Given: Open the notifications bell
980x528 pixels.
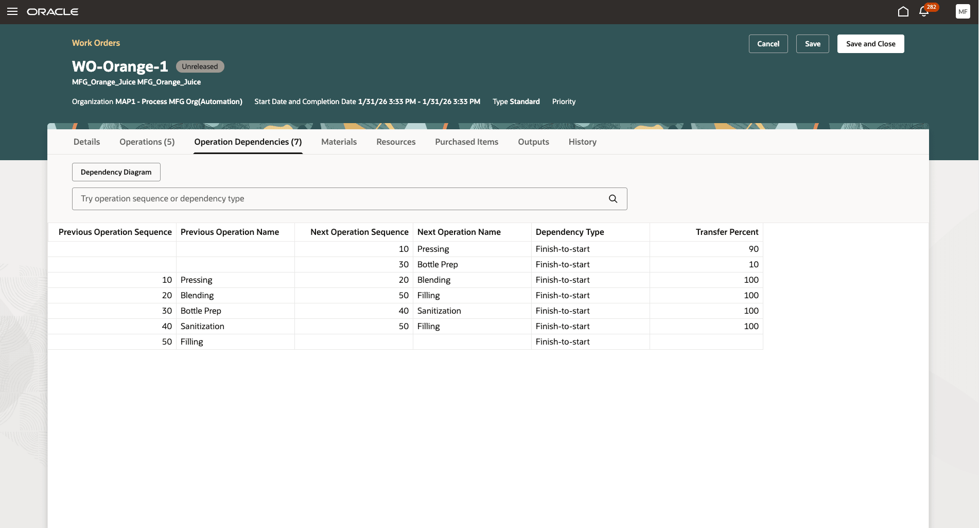Looking at the screenshot, I should pyautogui.click(x=924, y=12).
